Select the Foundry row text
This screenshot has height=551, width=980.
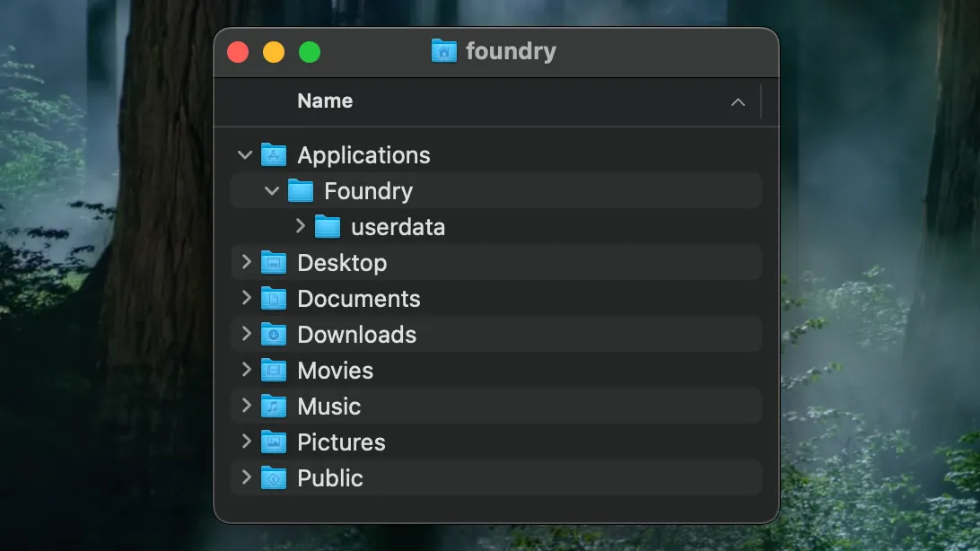(368, 191)
